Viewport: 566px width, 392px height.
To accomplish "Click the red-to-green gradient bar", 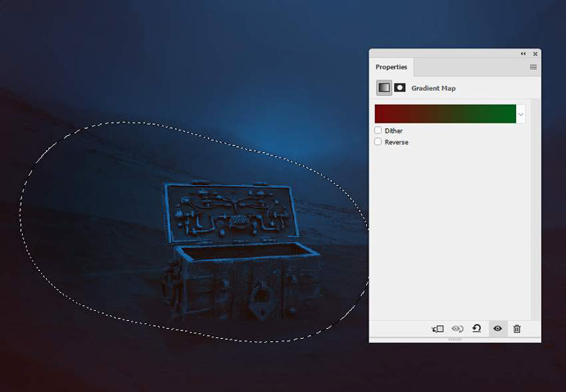I will (445, 114).
